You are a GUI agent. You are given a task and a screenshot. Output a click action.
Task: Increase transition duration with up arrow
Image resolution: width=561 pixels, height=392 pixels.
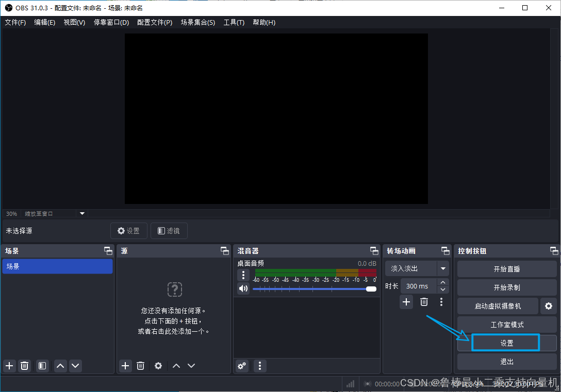(443, 282)
